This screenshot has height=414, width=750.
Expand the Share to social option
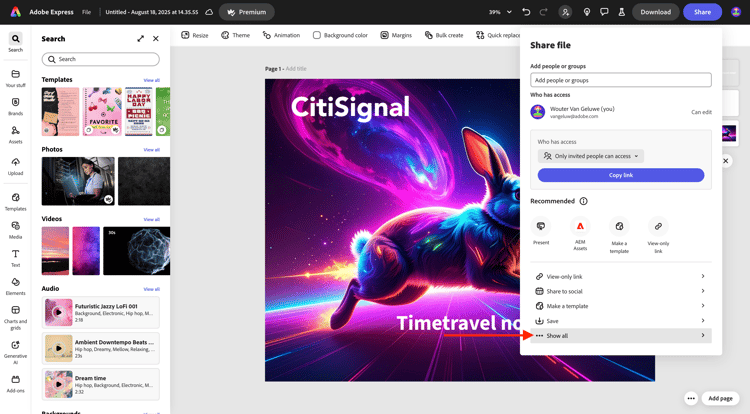point(621,291)
